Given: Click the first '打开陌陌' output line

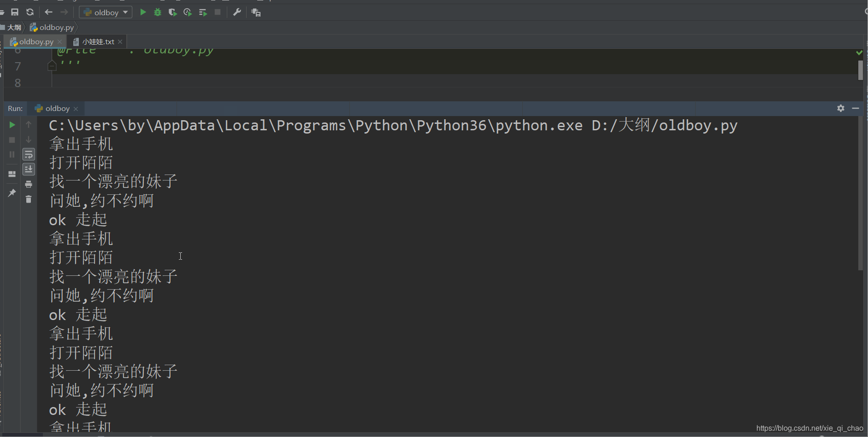Looking at the screenshot, I should coord(81,163).
